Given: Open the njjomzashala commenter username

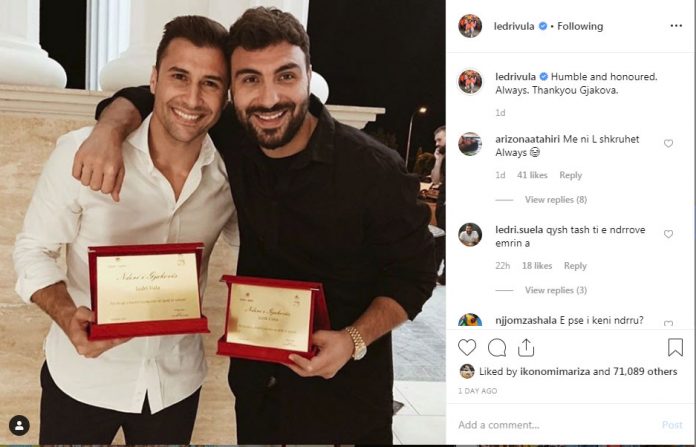Looking at the screenshot, I should click(526, 320).
